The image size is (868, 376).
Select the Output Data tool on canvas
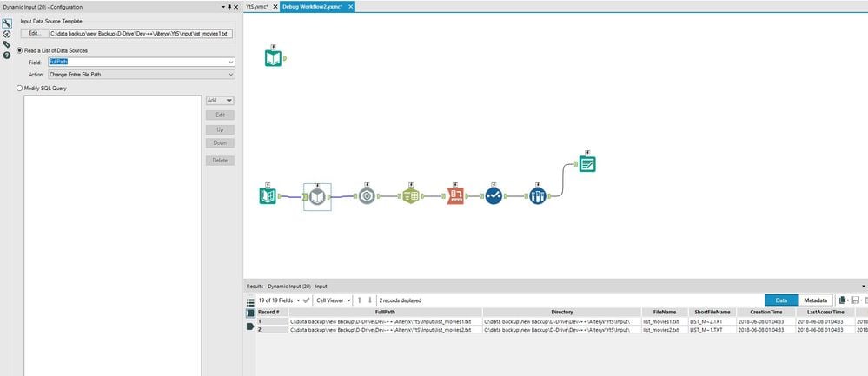pyautogui.click(x=587, y=163)
